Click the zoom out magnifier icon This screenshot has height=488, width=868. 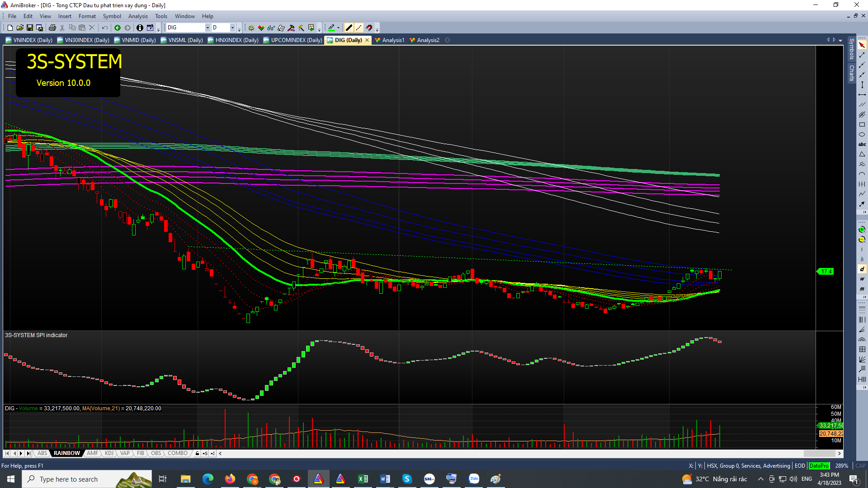(x=862, y=239)
